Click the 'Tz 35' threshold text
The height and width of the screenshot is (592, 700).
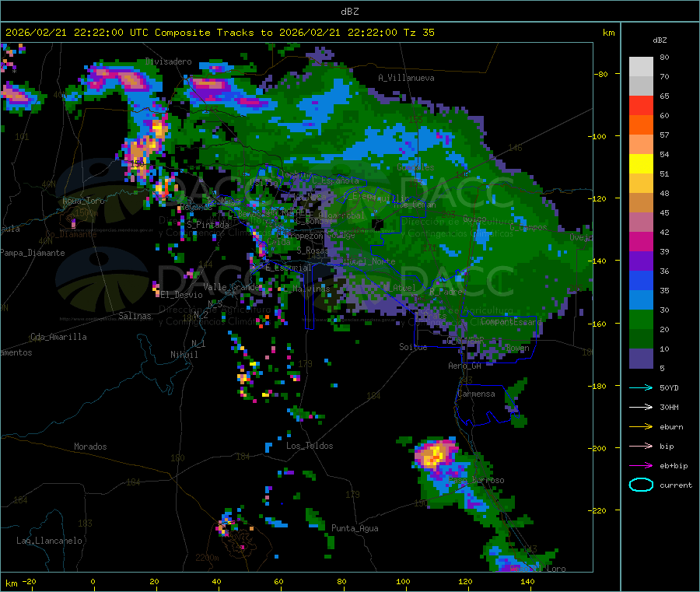(418, 33)
